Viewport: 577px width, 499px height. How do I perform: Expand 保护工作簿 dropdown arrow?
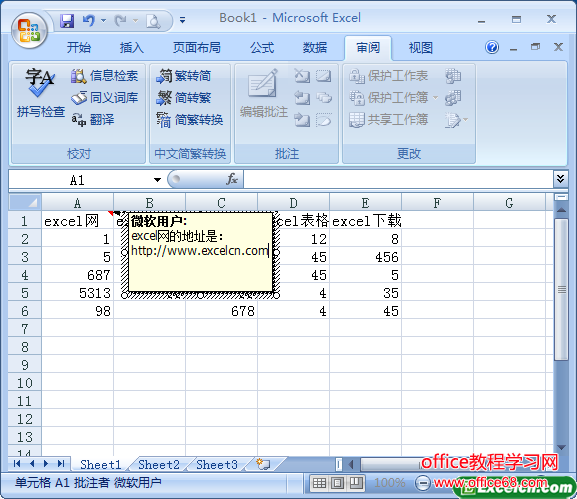(x=435, y=98)
